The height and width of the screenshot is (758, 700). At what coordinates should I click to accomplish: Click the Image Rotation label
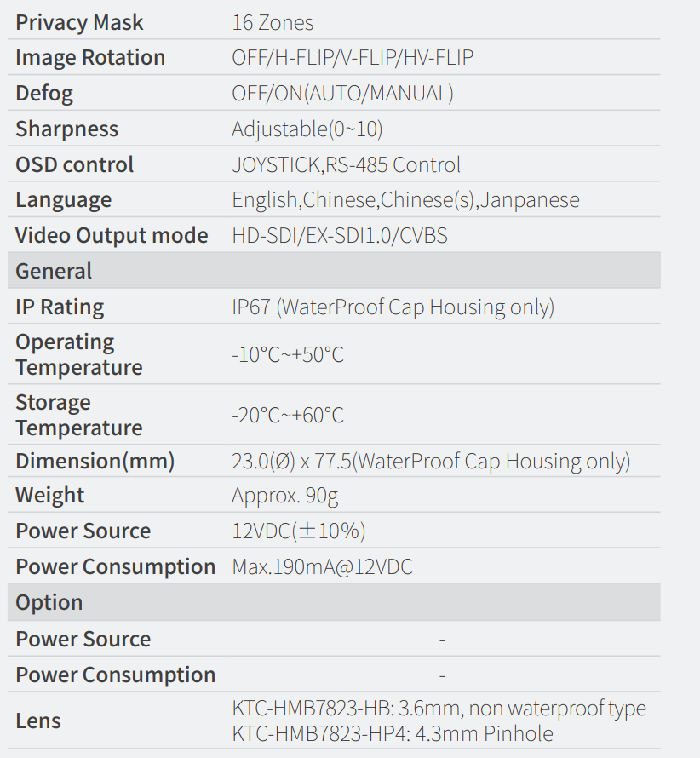point(90,58)
